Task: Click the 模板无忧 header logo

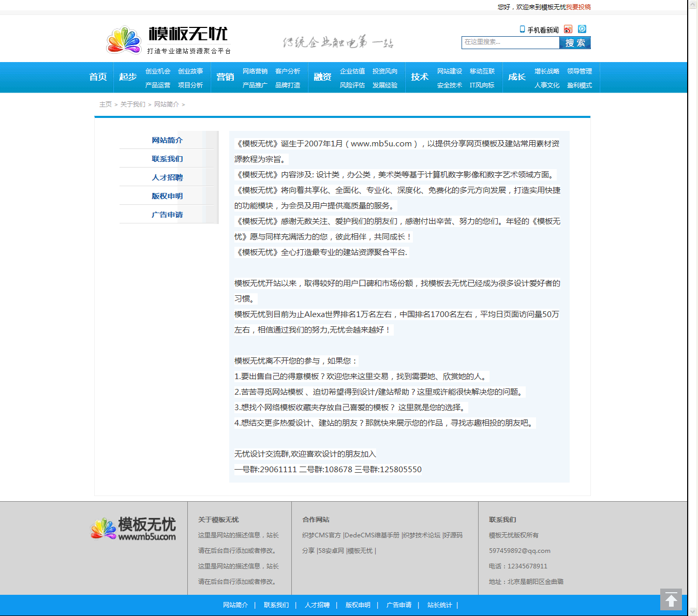Action: (168, 40)
